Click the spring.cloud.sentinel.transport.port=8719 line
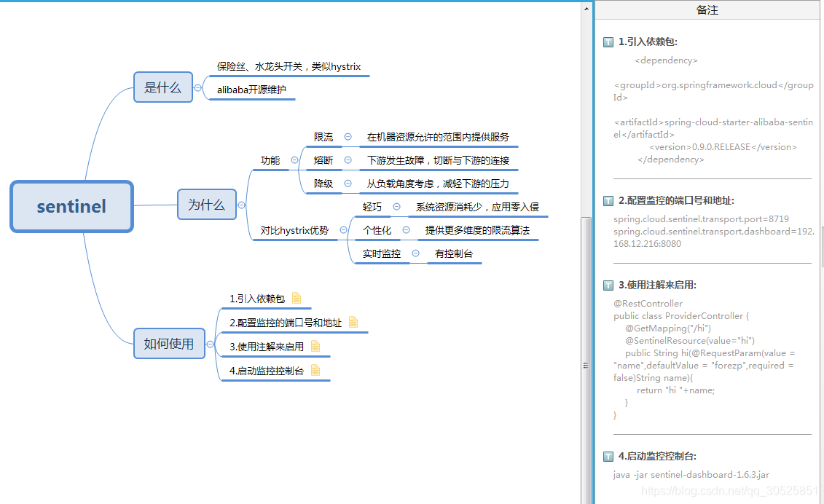 point(701,219)
